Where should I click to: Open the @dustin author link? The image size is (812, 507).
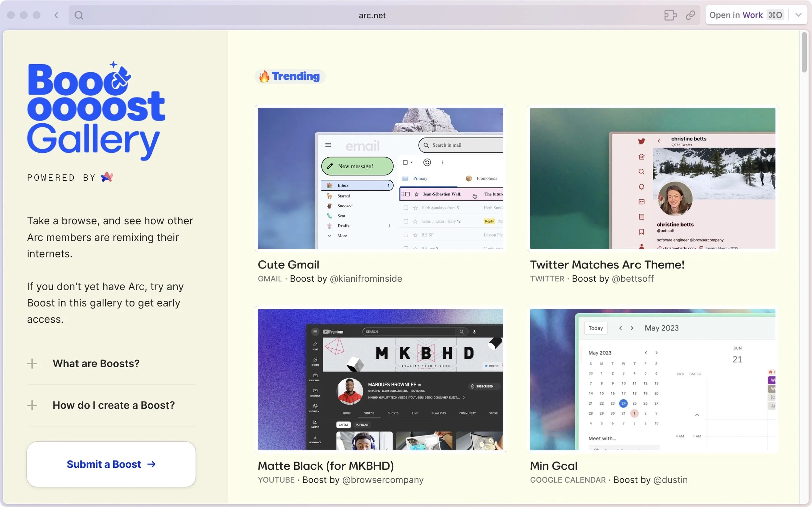pyautogui.click(x=670, y=480)
